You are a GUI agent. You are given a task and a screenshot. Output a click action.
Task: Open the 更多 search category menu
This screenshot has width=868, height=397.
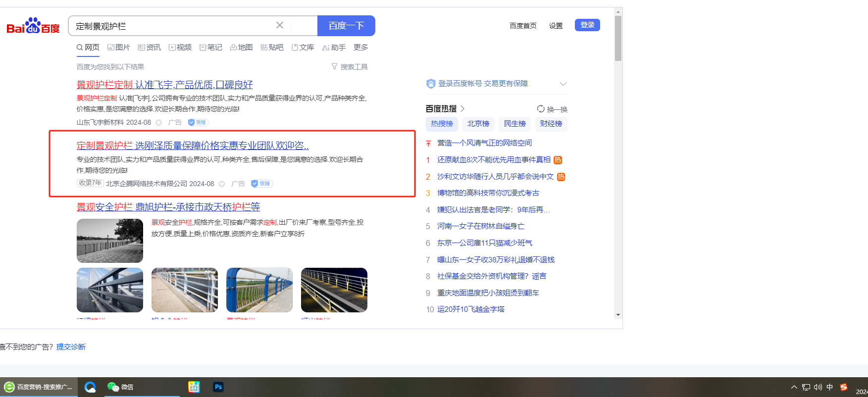click(x=361, y=47)
